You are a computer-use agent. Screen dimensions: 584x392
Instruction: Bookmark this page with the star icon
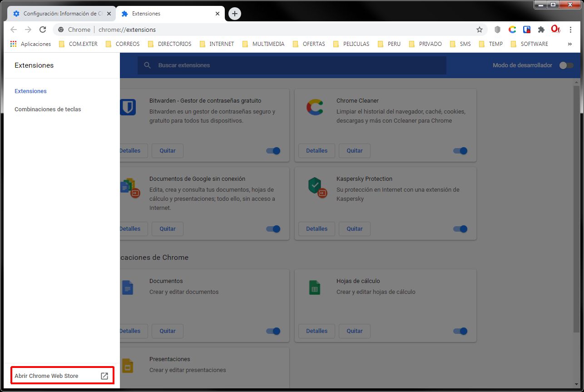pyautogui.click(x=479, y=30)
